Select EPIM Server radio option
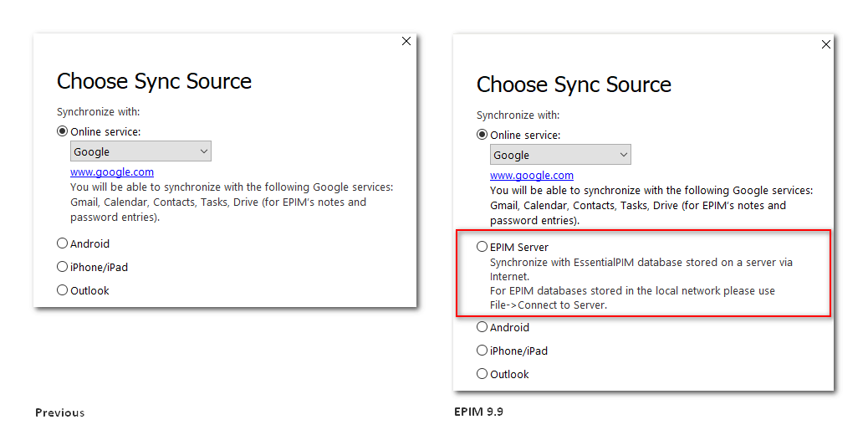This screenshot has height=425, width=868. pyautogui.click(x=483, y=247)
